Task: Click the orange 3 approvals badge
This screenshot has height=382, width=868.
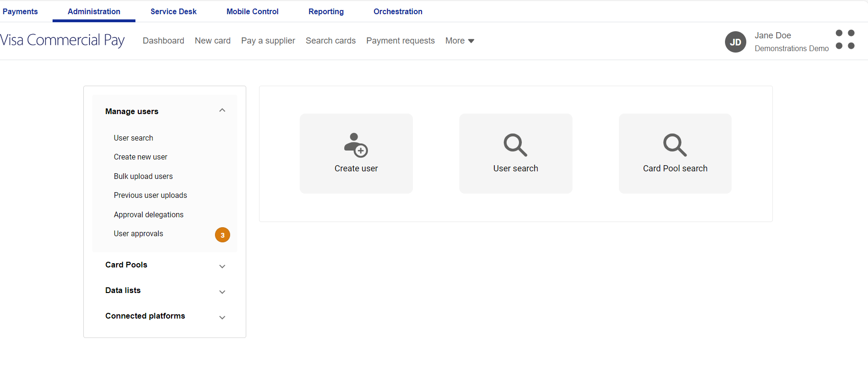Action: tap(223, 235)
